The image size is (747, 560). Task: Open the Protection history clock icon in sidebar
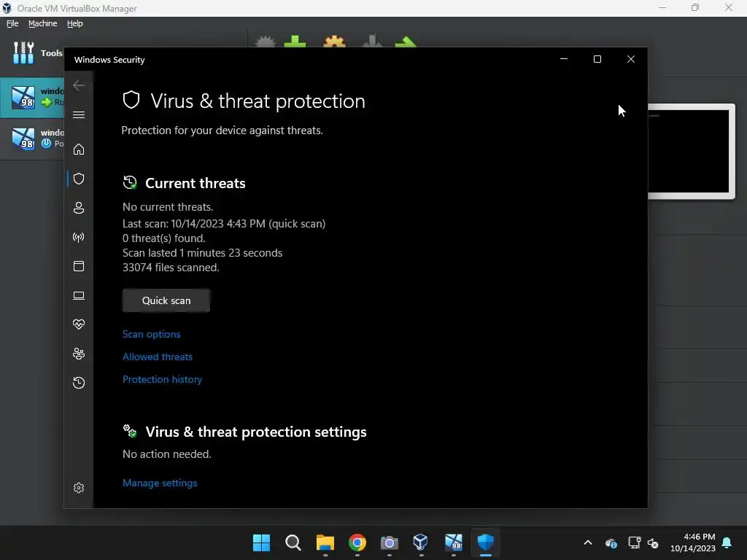(x=79, y=383)
